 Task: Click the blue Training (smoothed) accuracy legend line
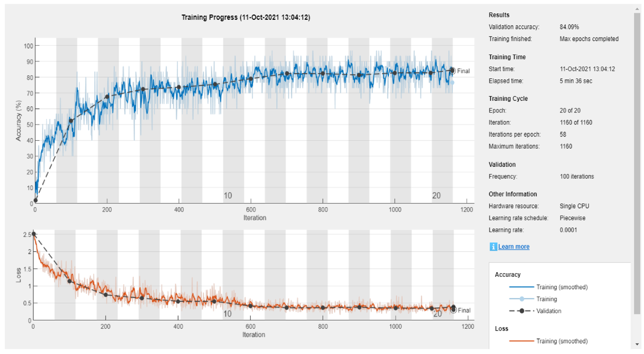tap(522, 287)
